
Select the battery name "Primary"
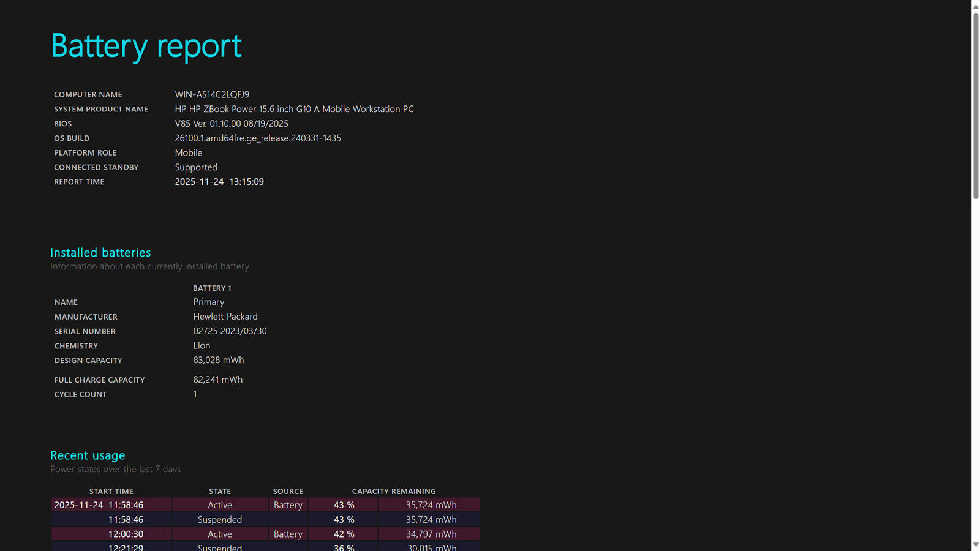point(209,302)
